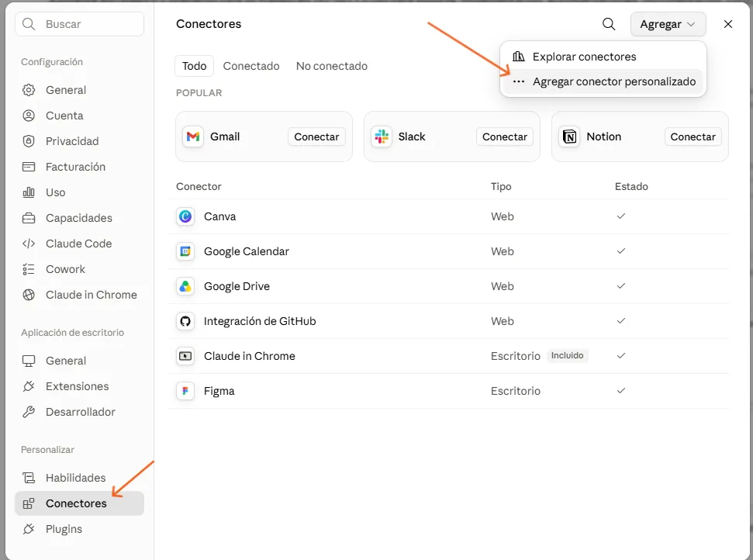Click the GitHub octocat icon
Viewport: 753px width, 560px height.
pos(185,321)
